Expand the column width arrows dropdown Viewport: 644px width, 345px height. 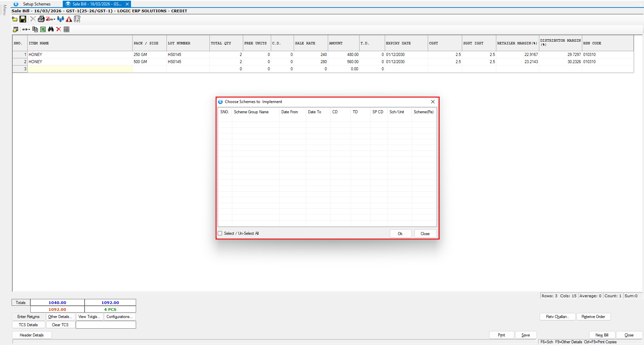coord(26,29)
